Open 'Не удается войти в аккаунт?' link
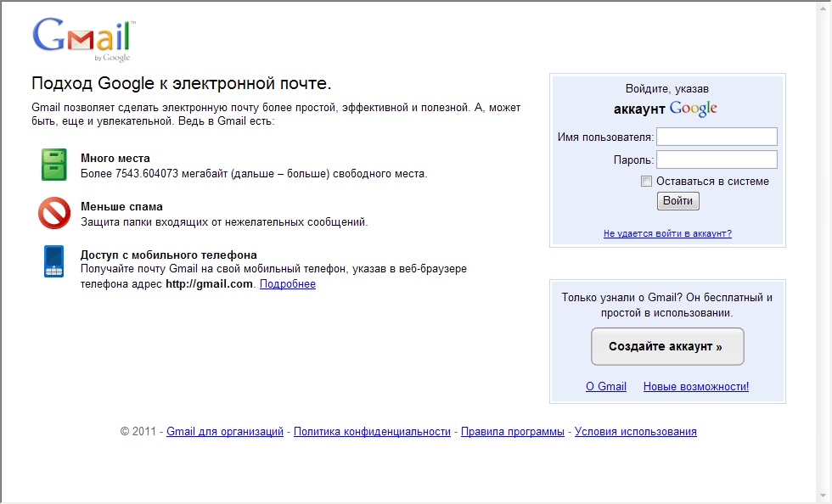Viewport: 832px width, 504px height. [667, 233]
